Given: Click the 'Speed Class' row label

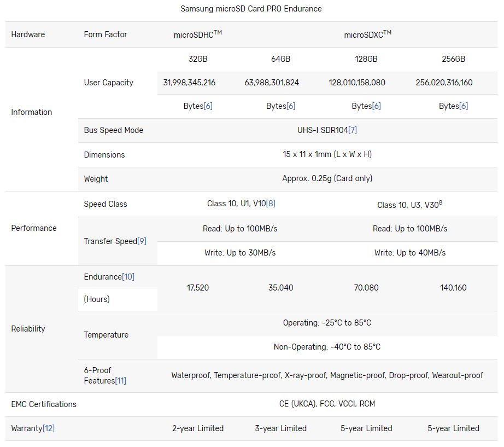Looking at the screenshot, I should click(106, 204).
